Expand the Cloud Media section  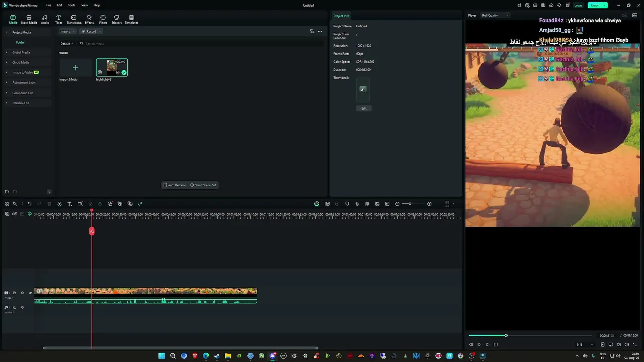[7, 62]
